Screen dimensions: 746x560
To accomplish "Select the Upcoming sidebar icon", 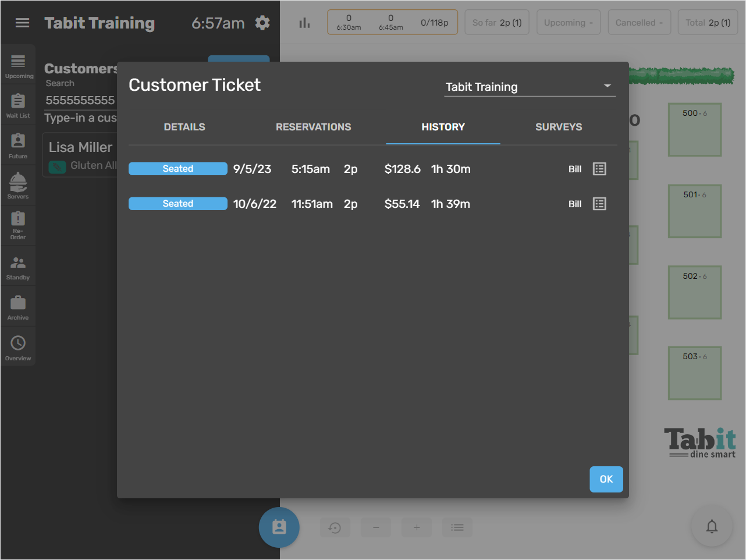I will 18,64.
